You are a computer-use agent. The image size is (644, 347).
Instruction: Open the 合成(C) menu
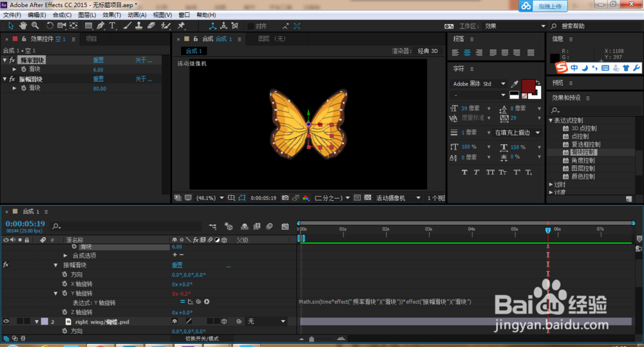click(62, 15)
